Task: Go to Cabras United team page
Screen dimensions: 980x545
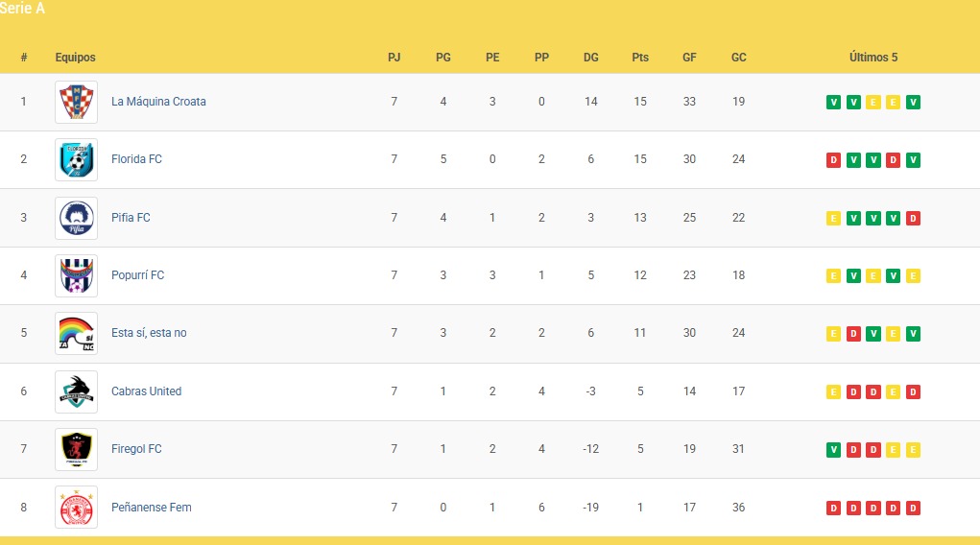Action: tap(146, 391)
